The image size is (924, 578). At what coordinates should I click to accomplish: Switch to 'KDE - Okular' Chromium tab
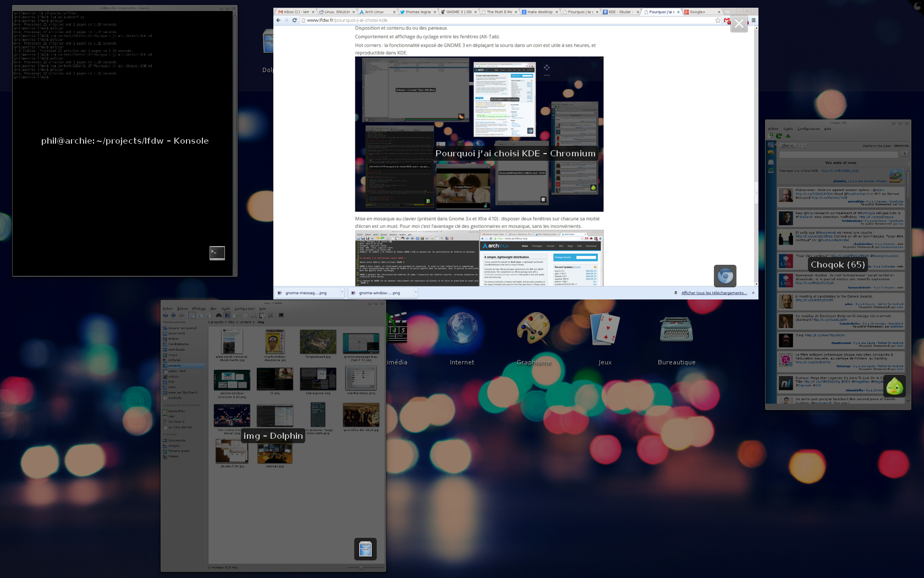pyautogui.click(x=620, y=12)
